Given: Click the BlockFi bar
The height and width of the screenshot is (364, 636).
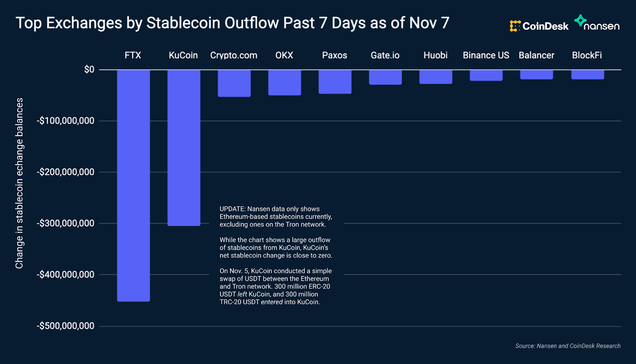Looking at the screenshot, I should point(588,75).
